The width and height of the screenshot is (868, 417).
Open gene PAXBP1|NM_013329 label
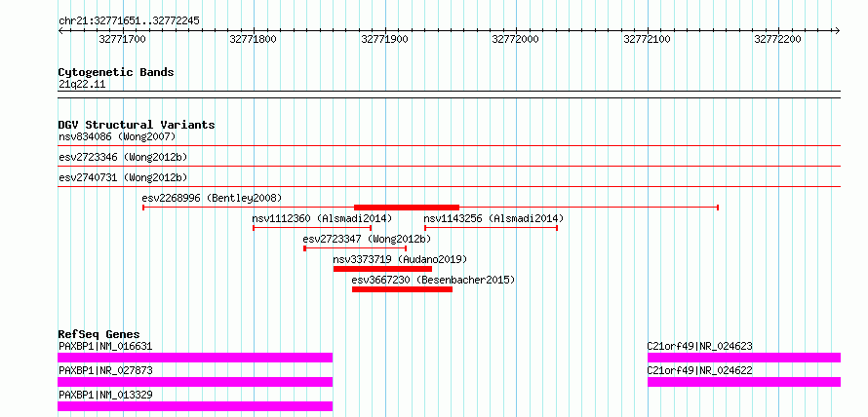[105, 395]
